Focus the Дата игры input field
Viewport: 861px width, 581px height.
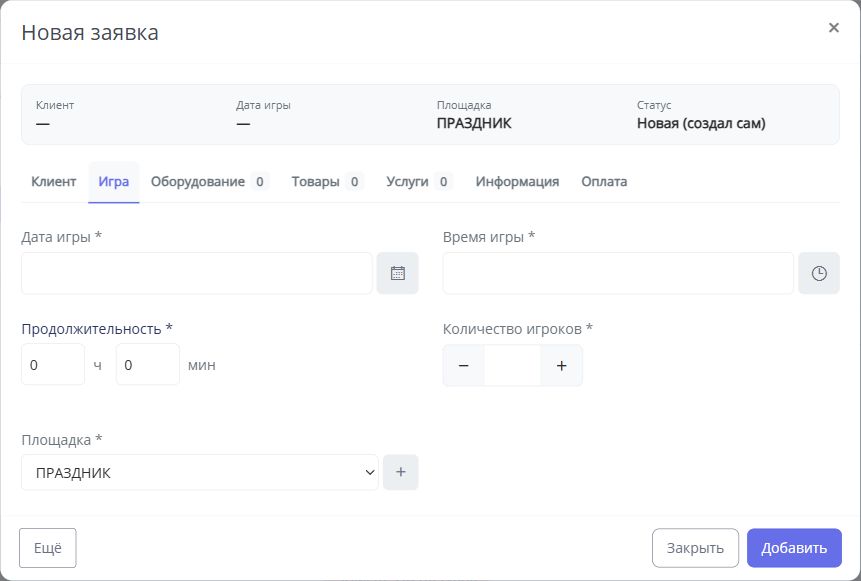point(197,273)
